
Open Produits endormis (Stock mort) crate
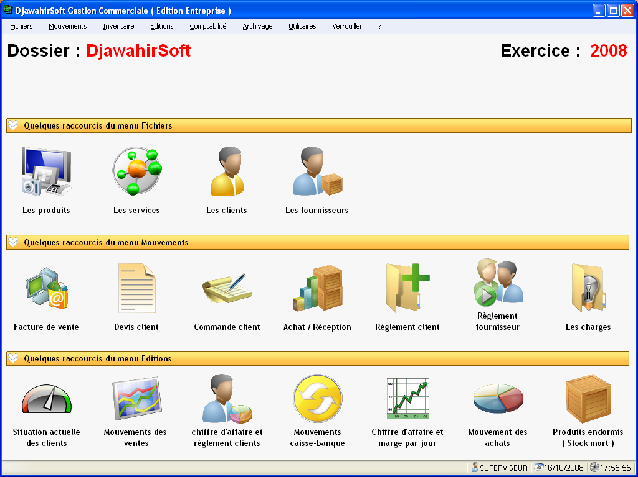point(588,399)
